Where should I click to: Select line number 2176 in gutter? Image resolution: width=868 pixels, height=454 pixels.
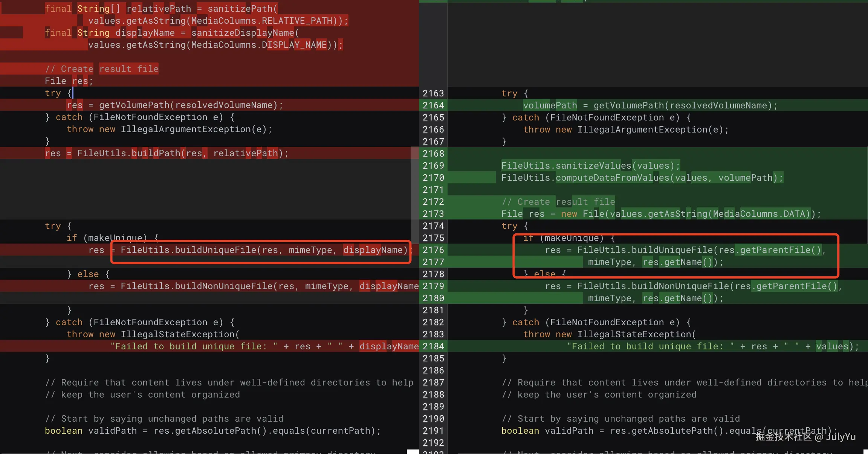pos(433,250)
